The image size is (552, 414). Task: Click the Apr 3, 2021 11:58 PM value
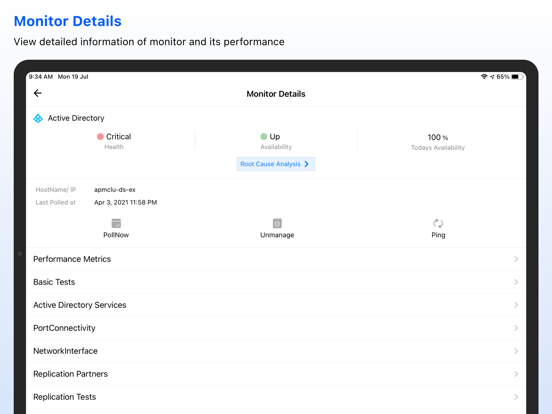pos(126,202)
